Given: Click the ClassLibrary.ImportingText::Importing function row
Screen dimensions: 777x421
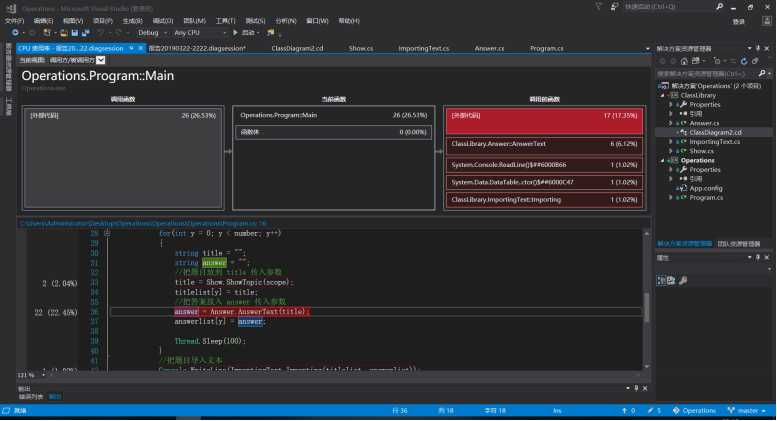Looking at the screenshot, I should click(545, 200).
